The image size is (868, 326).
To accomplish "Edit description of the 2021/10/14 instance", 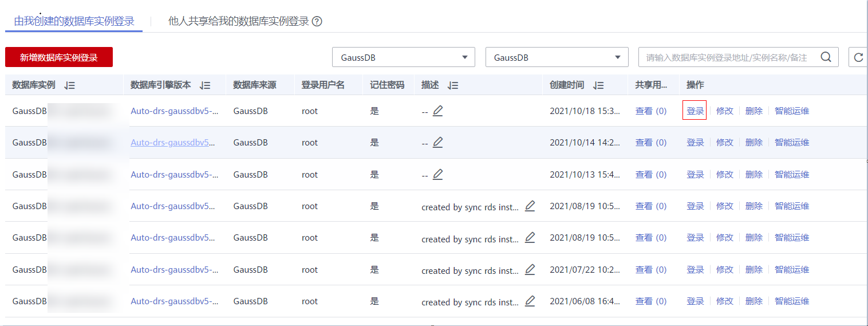I will click(438, 142).
